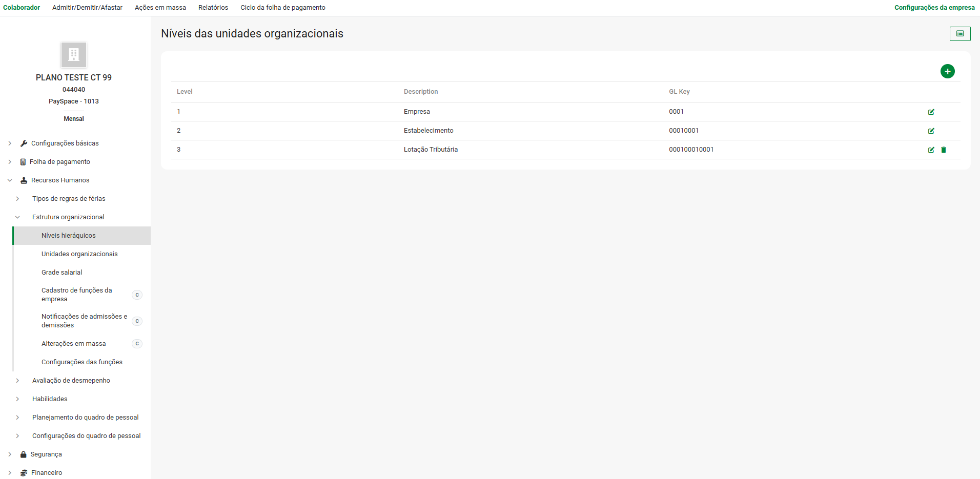
Task: Click the list view icon button at top right
Action: [x=959, y=34]
